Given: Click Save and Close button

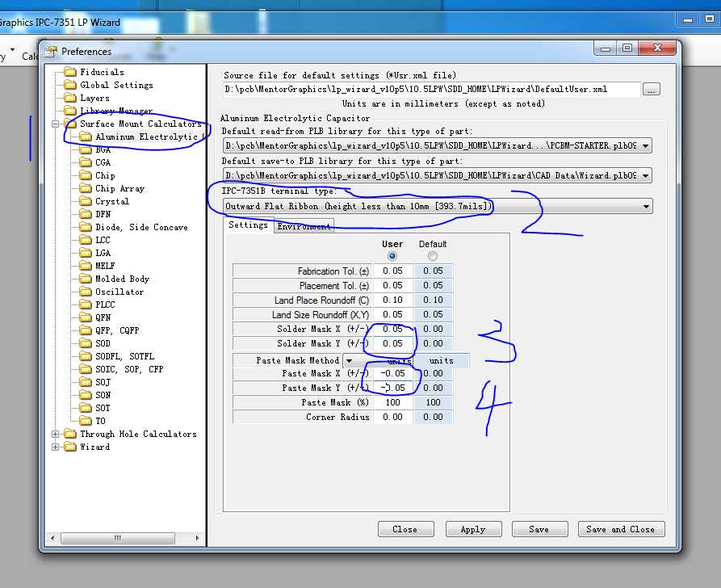Looking at the screenshot, I should pos(621,529).
